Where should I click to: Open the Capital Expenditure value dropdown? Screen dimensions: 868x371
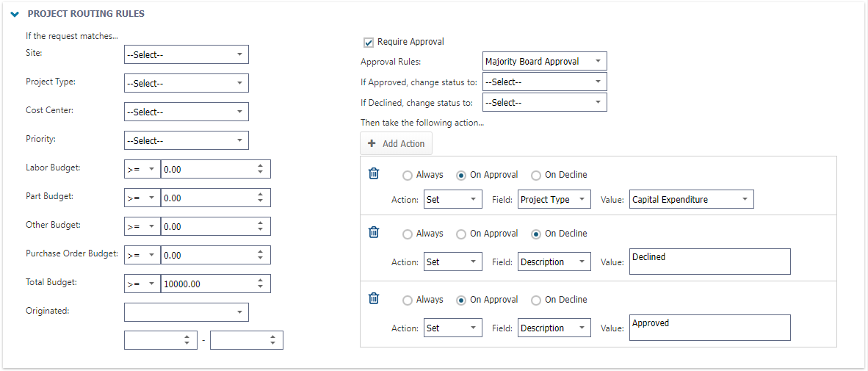[692, 199]
